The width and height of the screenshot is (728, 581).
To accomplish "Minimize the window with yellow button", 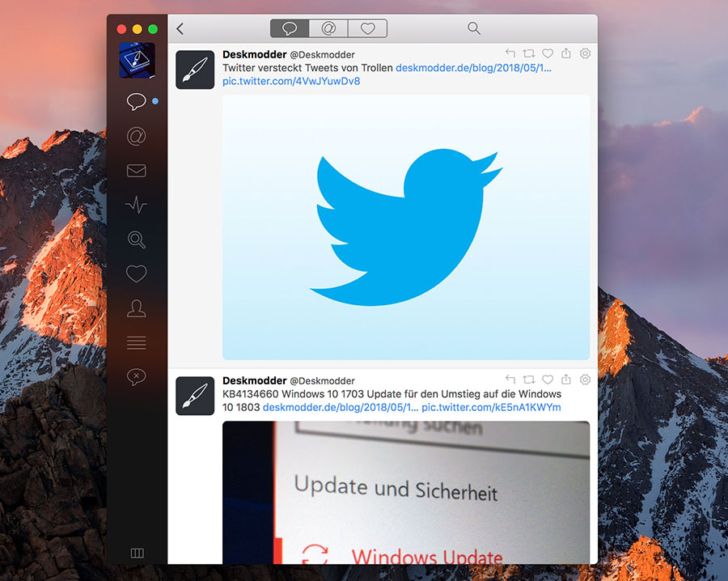I will coord(137,29).
